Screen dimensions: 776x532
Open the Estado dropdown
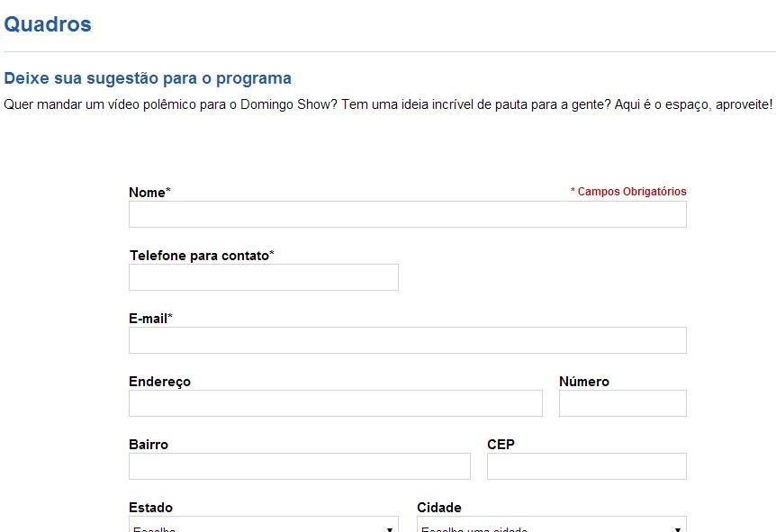[x=263, y=526]
